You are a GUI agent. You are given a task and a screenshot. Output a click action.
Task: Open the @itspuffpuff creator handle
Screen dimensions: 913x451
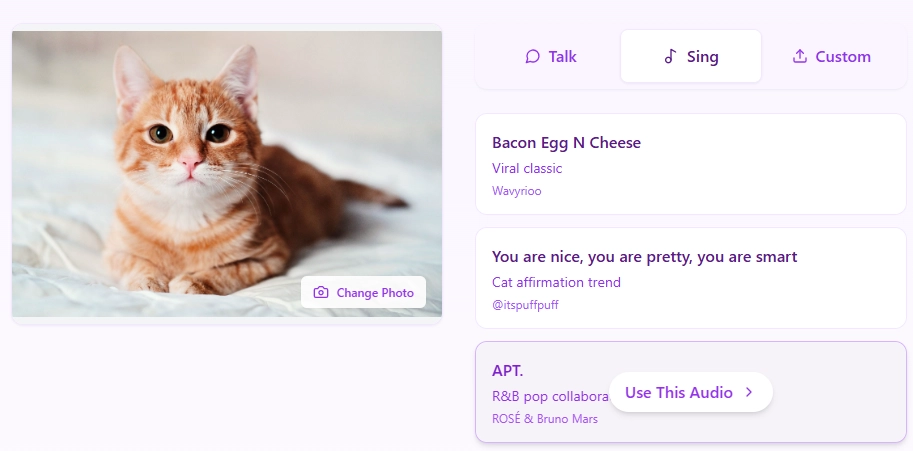(x=525, y=304)
